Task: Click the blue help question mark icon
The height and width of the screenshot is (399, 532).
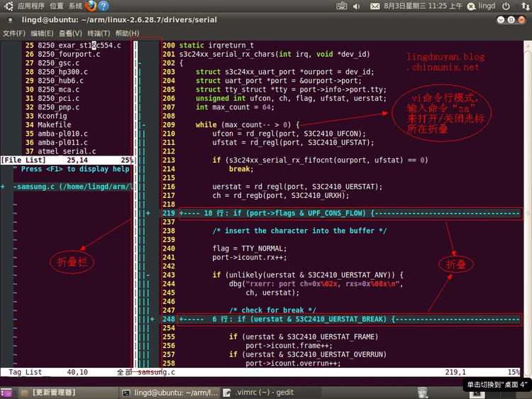Action: pos(103,6)
